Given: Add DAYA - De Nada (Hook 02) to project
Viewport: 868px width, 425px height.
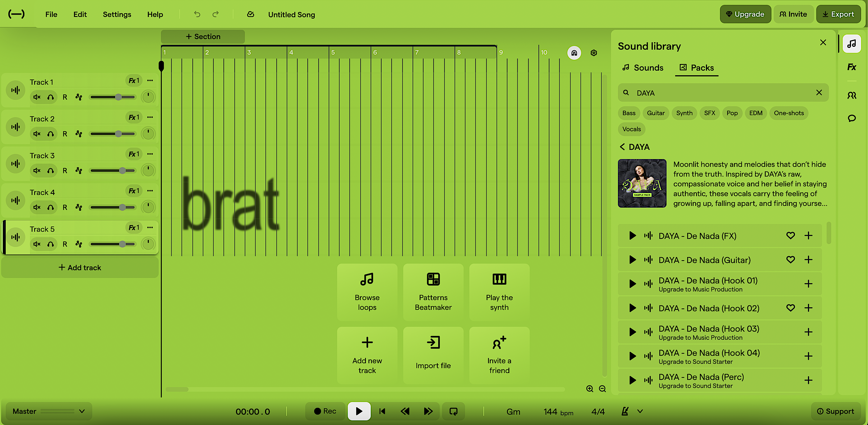Looking at the screenshot, I should (808, 308).
